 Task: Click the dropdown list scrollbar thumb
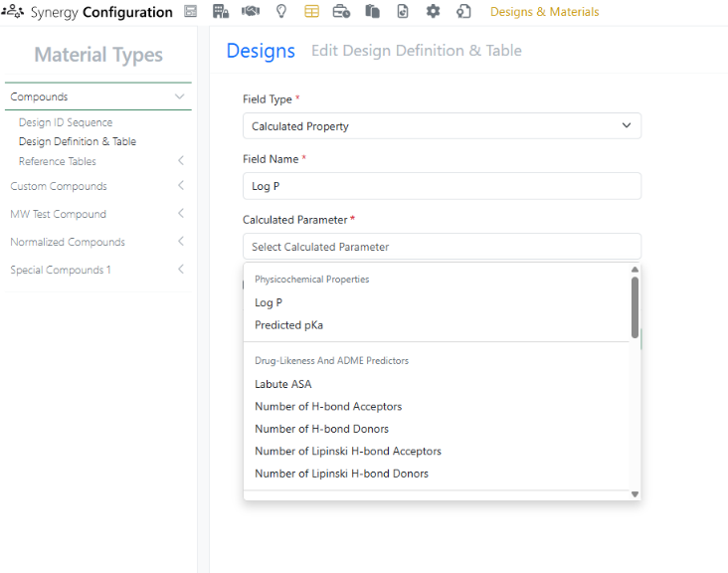[635, 307]
